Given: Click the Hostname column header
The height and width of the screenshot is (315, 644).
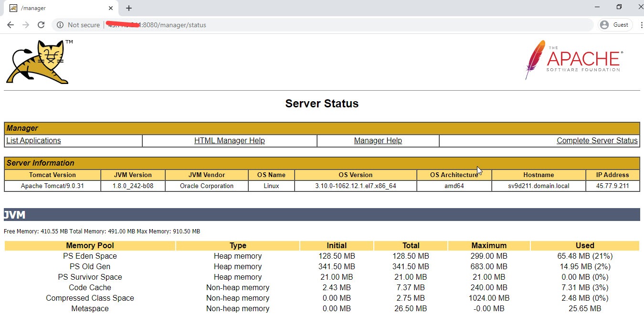Looking at the screenshot, I should pos(538,175).
